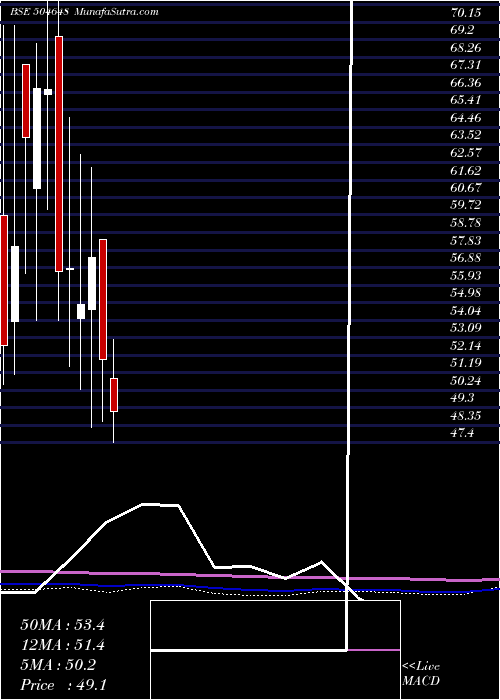Click the 69.2 price axis label
The height and width of the screenshot is (700, 500).
pos(462,30)
